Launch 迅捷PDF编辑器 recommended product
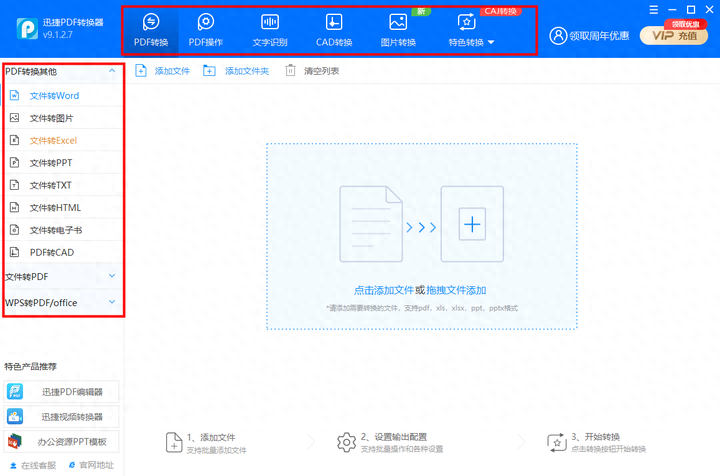The image size is (720, 476). coord(62,392)
